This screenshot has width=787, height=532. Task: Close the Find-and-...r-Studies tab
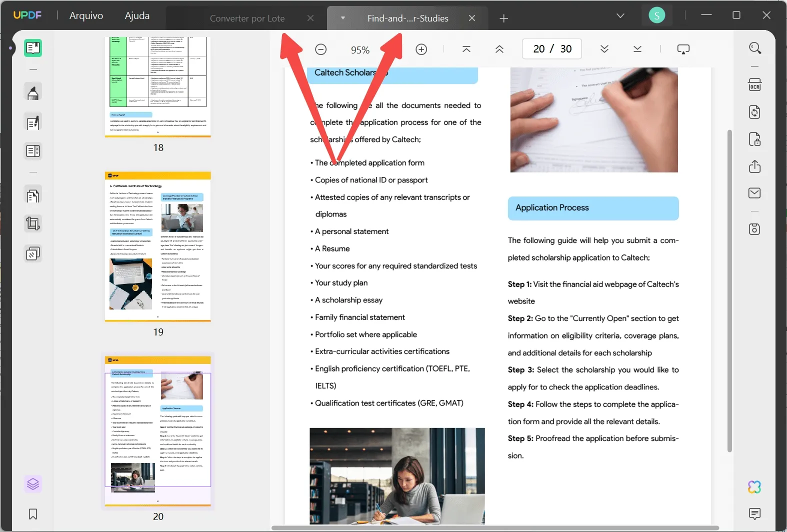(x=472, y=18)
